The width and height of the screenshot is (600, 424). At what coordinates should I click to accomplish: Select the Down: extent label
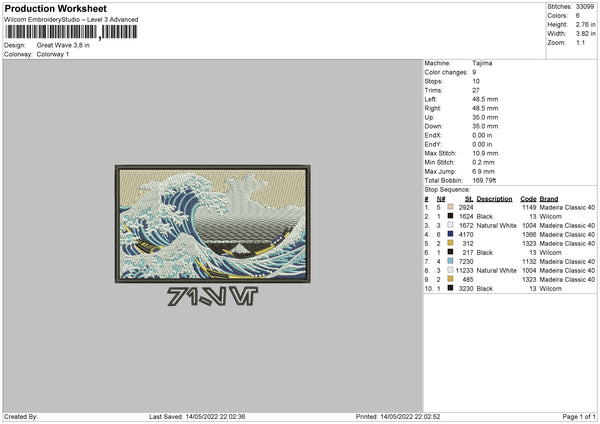[x=434, y=126]
